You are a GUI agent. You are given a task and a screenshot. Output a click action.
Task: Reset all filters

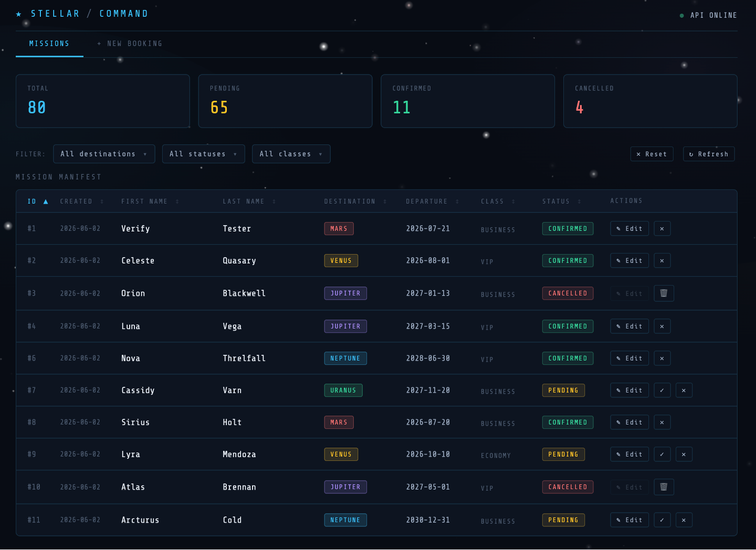pyautogui.click(x=652, y=154)
